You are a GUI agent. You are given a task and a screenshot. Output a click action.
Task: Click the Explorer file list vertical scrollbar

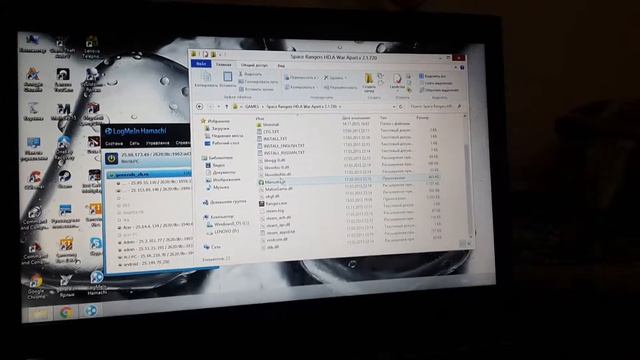469,178
